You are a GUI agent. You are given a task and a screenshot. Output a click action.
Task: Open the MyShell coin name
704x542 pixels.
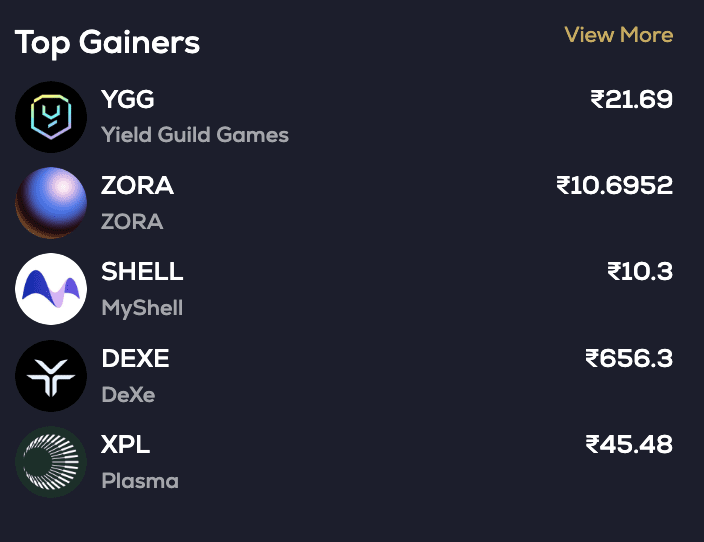[142, 307]
